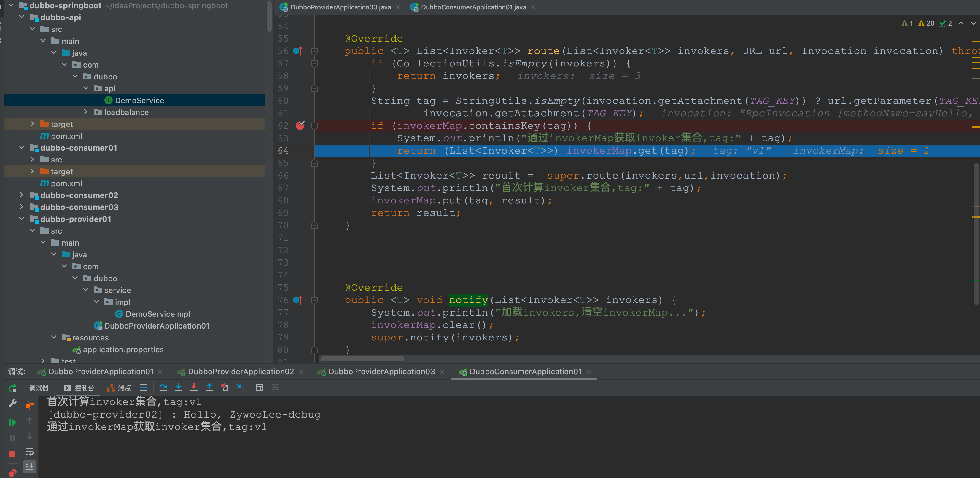
Task: Click fold end marker on line 70
Action: [x=314, y=225]
